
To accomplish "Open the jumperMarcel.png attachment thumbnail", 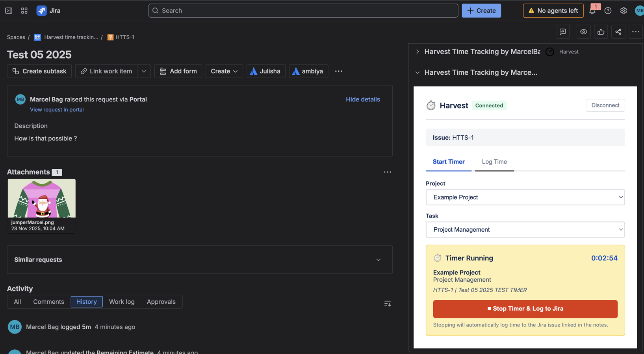I will click(x=42, y=199).
